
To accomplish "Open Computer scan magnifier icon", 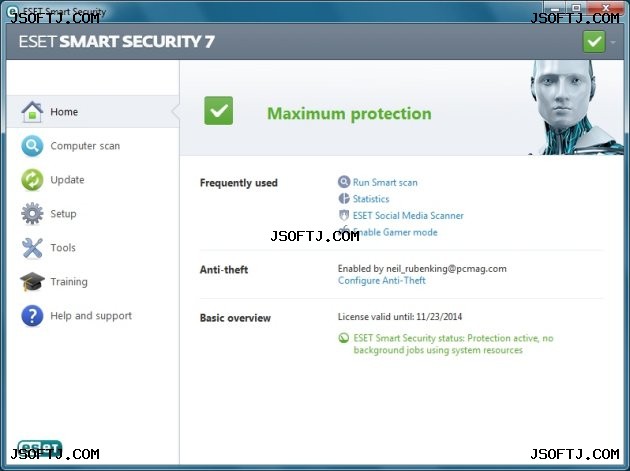I will point(32,146).
